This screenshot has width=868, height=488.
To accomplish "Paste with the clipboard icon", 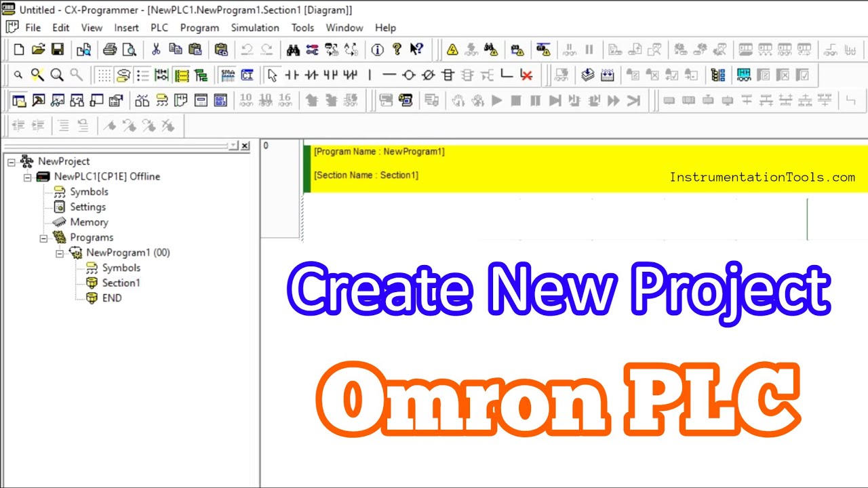I will coord(195,49).
